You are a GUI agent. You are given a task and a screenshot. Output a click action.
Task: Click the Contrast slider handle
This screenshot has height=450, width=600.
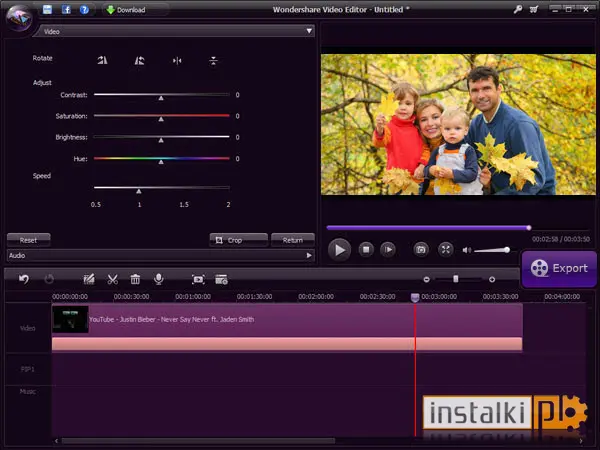(x=161, y=98)
